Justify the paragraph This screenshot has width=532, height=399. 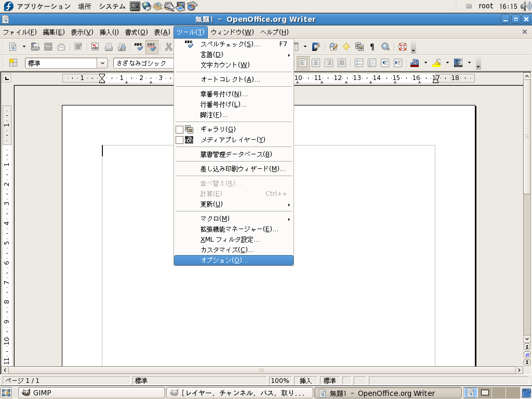click(x=342, y=63)
